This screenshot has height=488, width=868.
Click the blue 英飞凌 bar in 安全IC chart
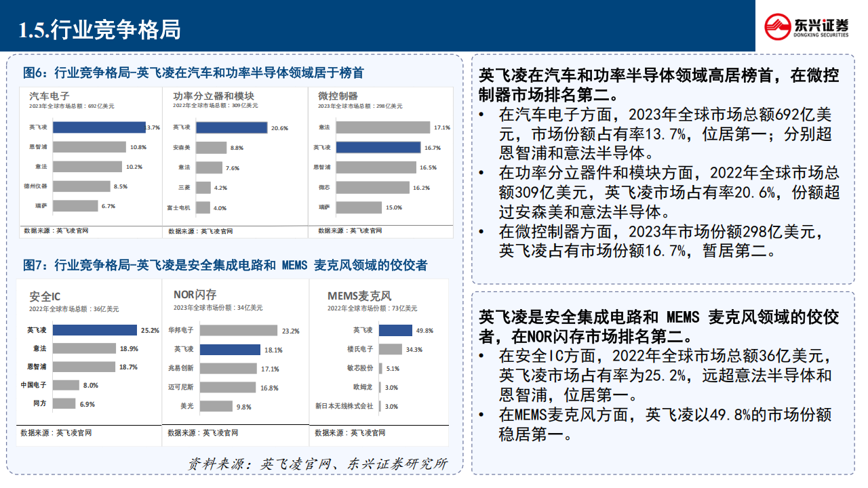[x=94, y=330]
